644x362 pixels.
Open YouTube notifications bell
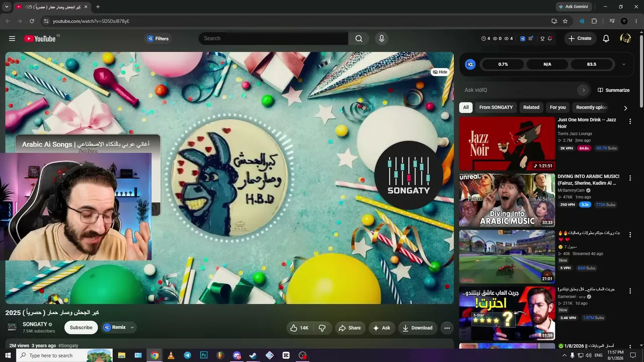[606, 39]
